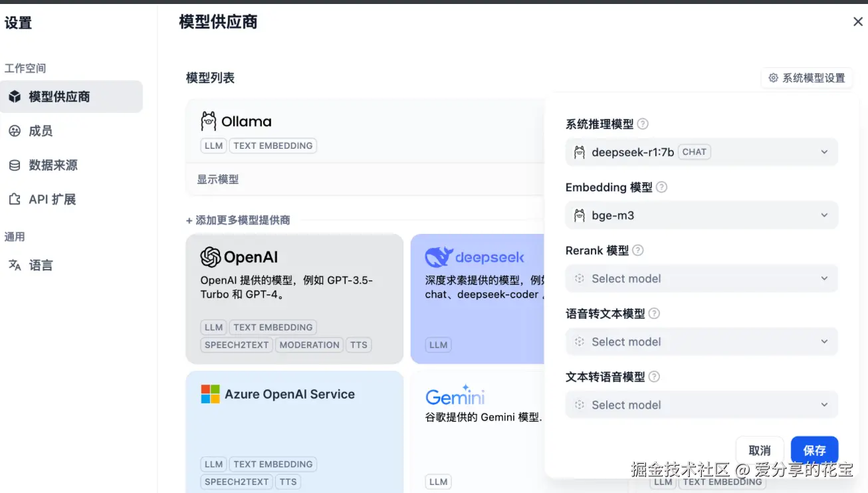Click the database icon beside 数据来源

(15, 165)
